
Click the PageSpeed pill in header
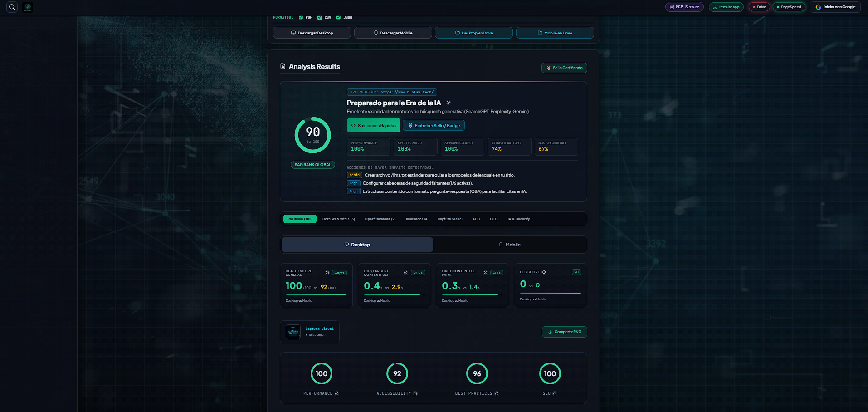[x=789, y=7]
